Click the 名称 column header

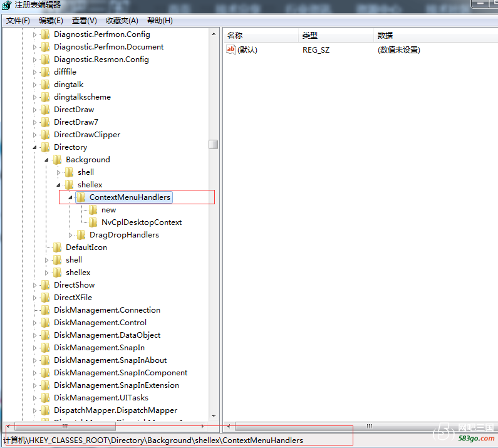(235, 36)
